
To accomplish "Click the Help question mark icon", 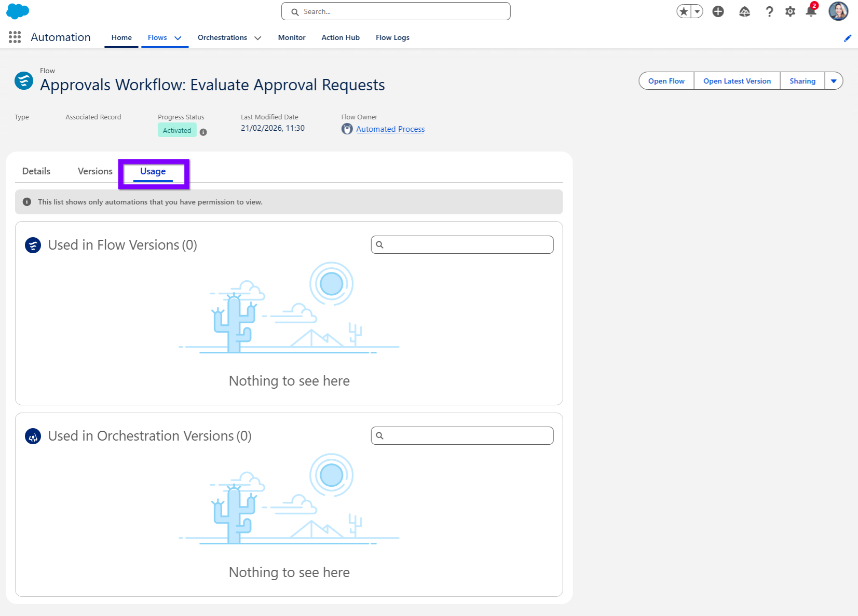I will click(769, 11).
